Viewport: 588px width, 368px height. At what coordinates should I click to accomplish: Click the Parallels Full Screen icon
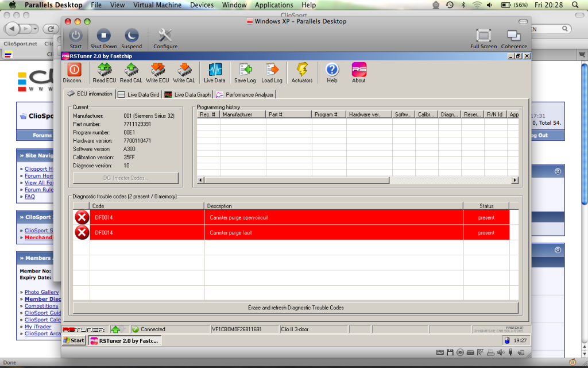[483, 39]
